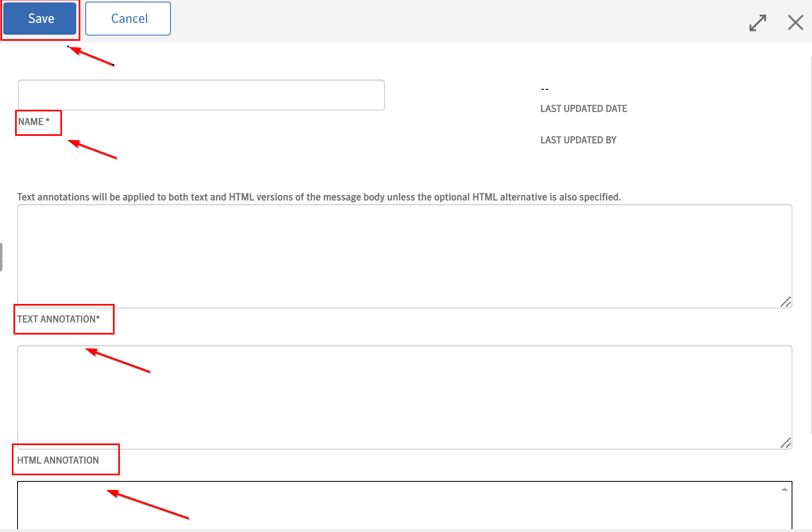Click the LAST UPDATED BY label

pyautogui.click(x=578, y=140)
